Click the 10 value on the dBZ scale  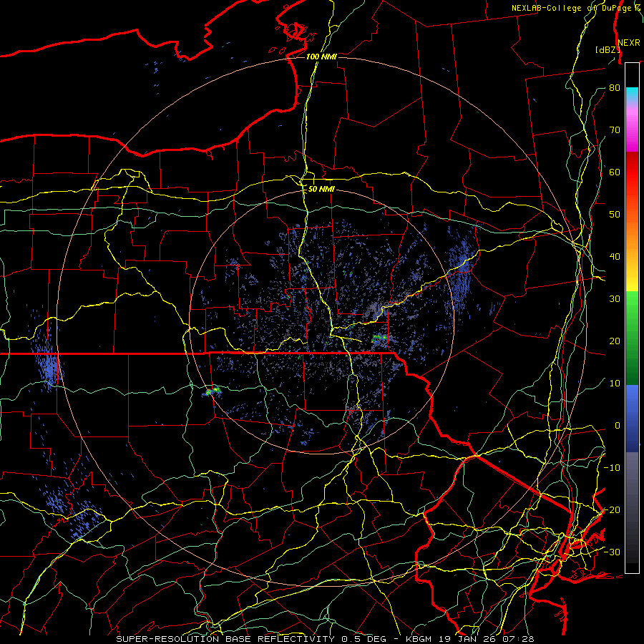point(615,384)
